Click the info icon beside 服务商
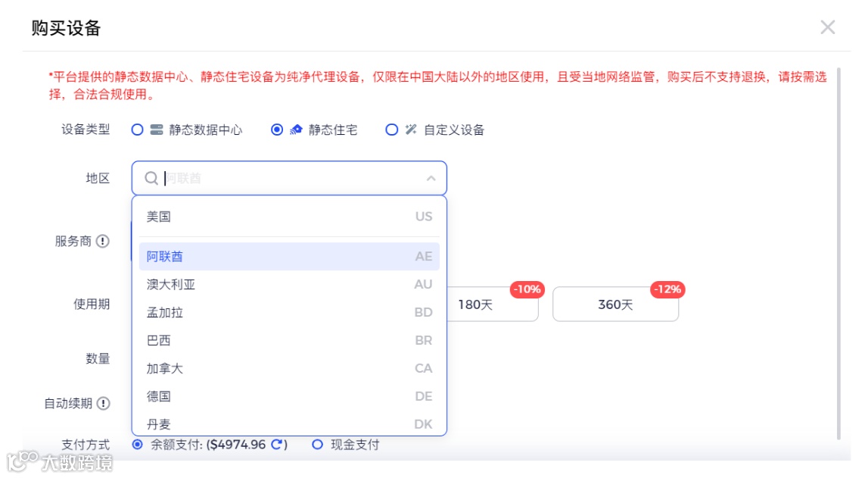The image size is (868, 478). coord(104,242)
